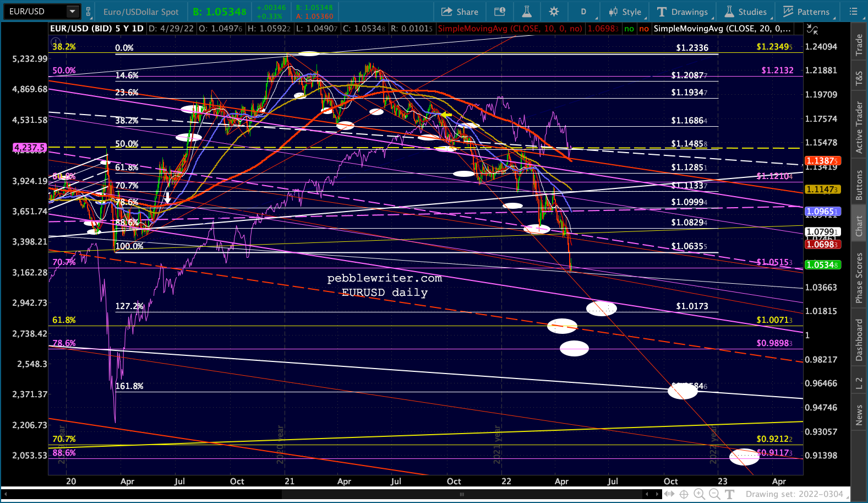Image resolution: width=868 pixels, height=503 pixels.
Task: Click the horizontal time axis scrollbar
Action: (x=461, y=494)
